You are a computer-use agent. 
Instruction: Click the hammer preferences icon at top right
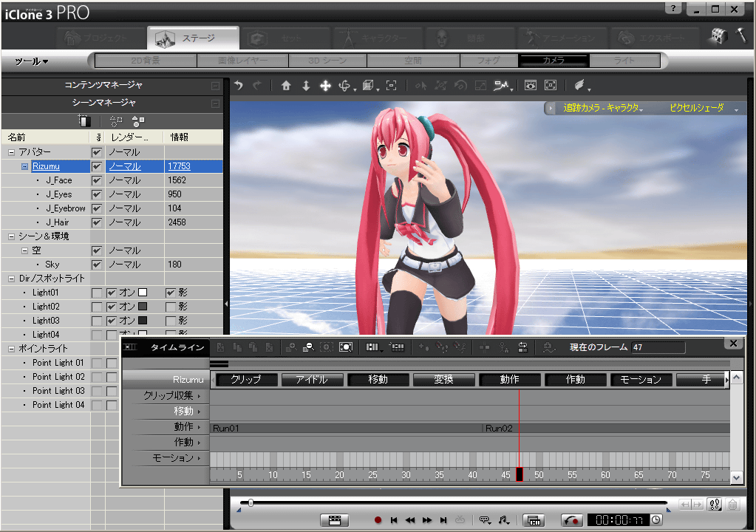(741, 36)
